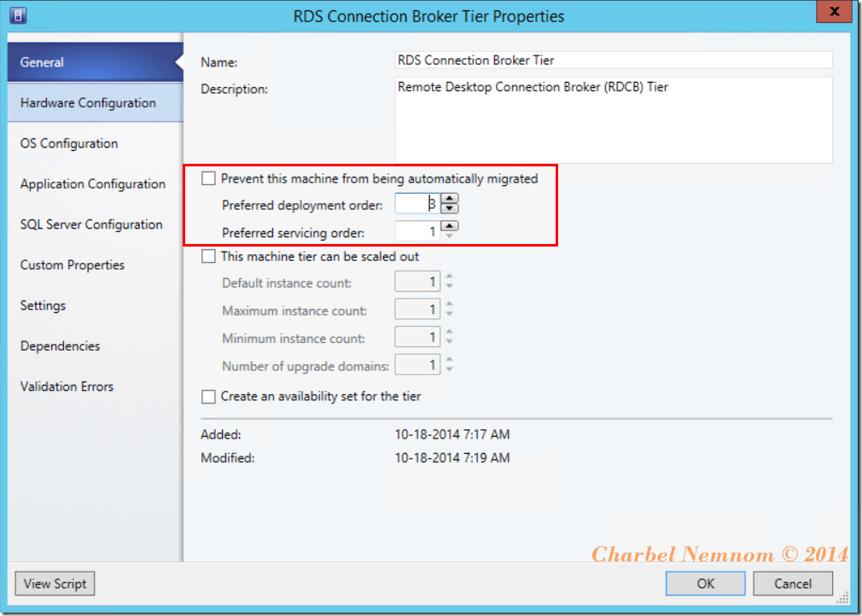Click the Maximum instance count field
The height and width of the screenshot is (616, 862).
(x=418, y=310)
